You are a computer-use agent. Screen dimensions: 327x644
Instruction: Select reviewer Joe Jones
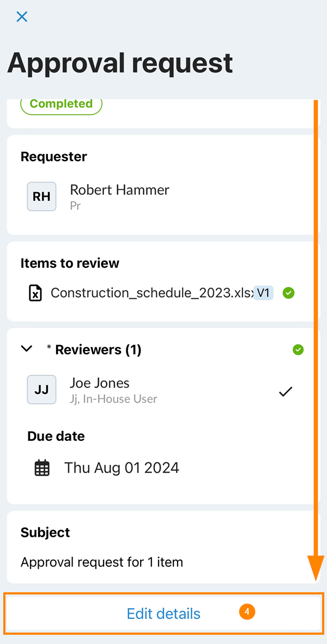[100, 383]
